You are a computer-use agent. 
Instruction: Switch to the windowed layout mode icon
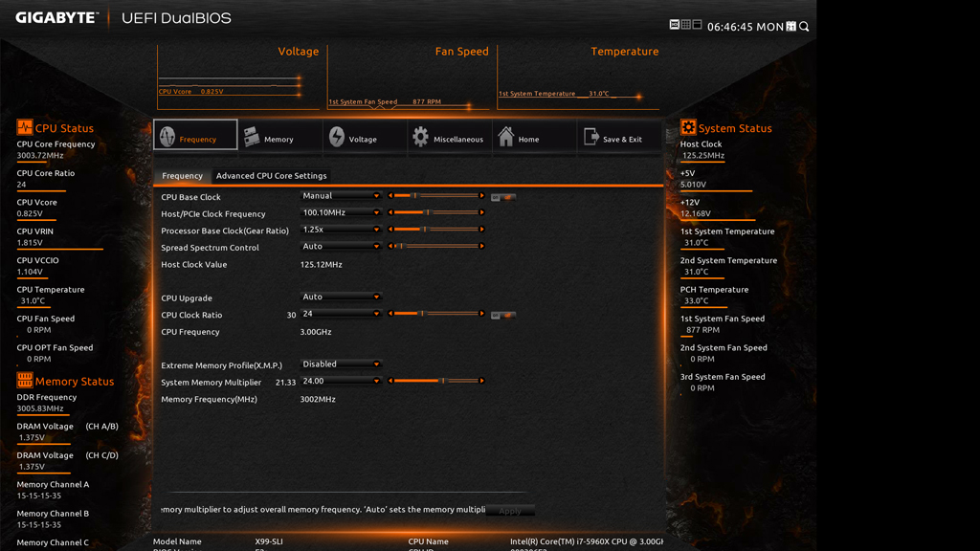coord(697,25)
